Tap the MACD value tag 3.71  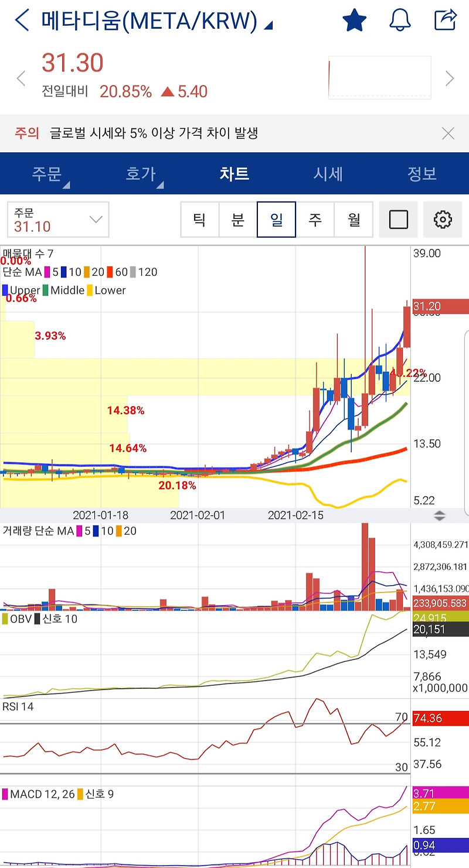pyautogui.click(x=440, y=793)
